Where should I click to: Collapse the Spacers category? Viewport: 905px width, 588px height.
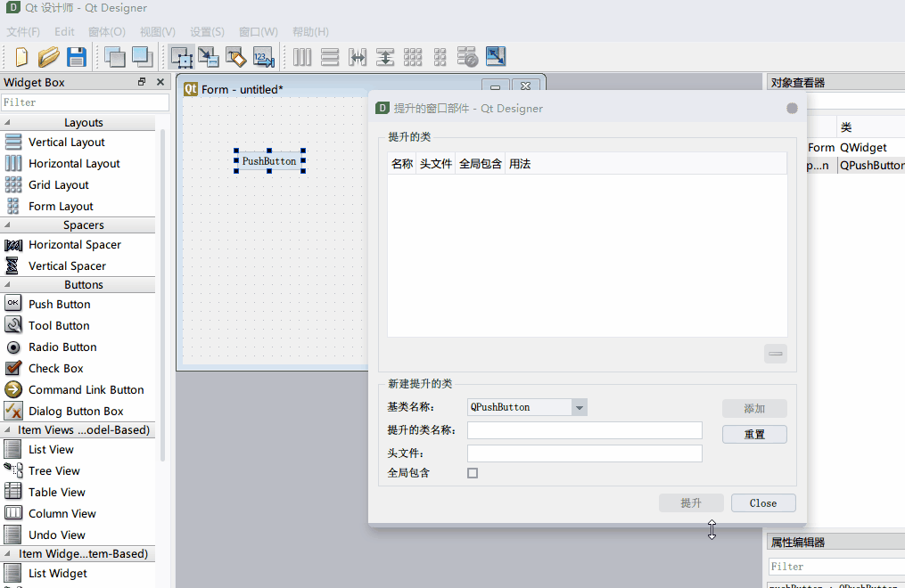pyautogui.click(x=7, y=225)
